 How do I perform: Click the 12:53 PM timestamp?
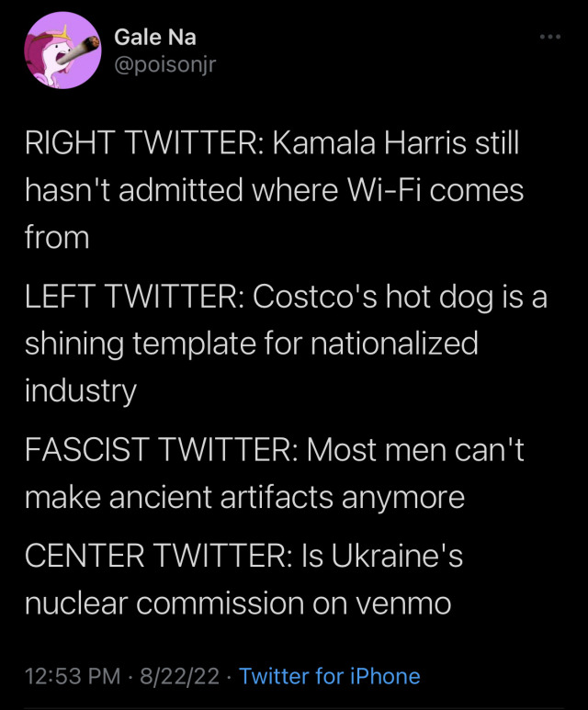[73, 677]
